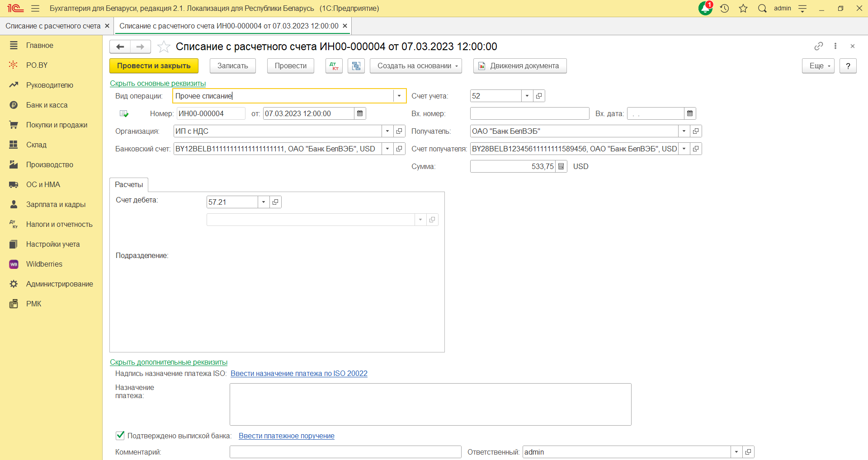
Task: Open history icon in the title bar
Action: (x=724, y=8)
